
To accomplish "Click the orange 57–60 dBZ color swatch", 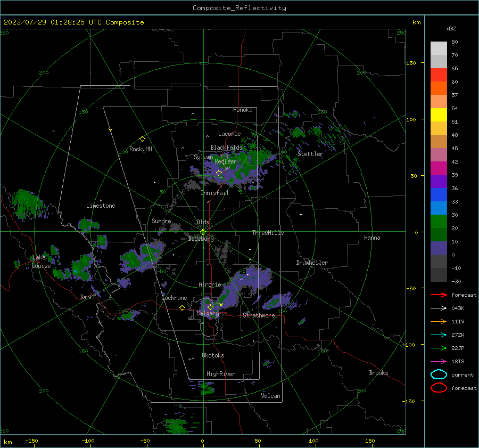I will 439,88.
